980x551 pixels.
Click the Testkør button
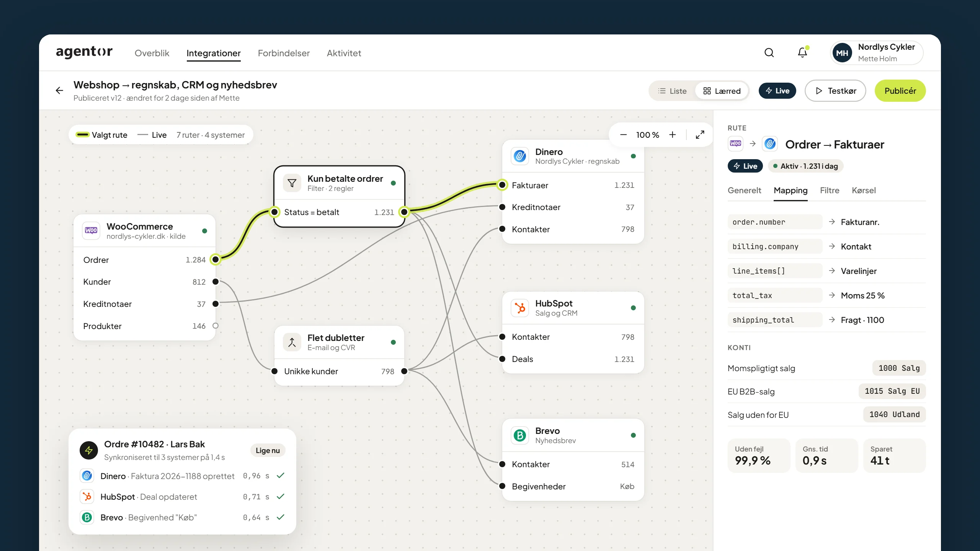835,91
